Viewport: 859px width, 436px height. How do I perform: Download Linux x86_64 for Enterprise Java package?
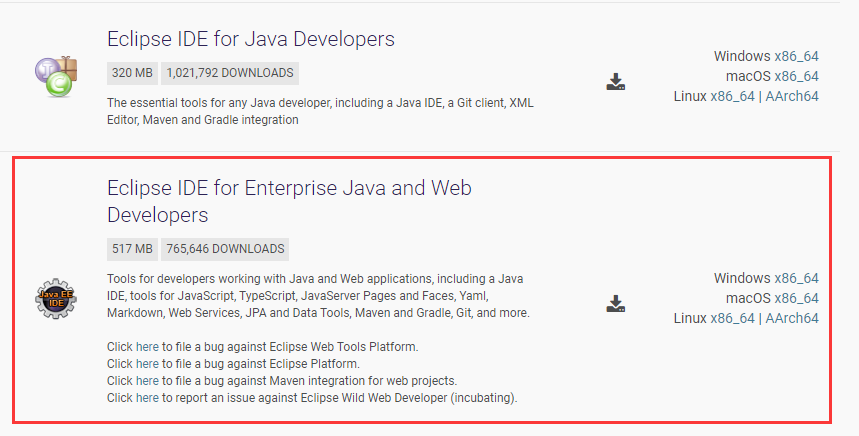pos(732,318)
